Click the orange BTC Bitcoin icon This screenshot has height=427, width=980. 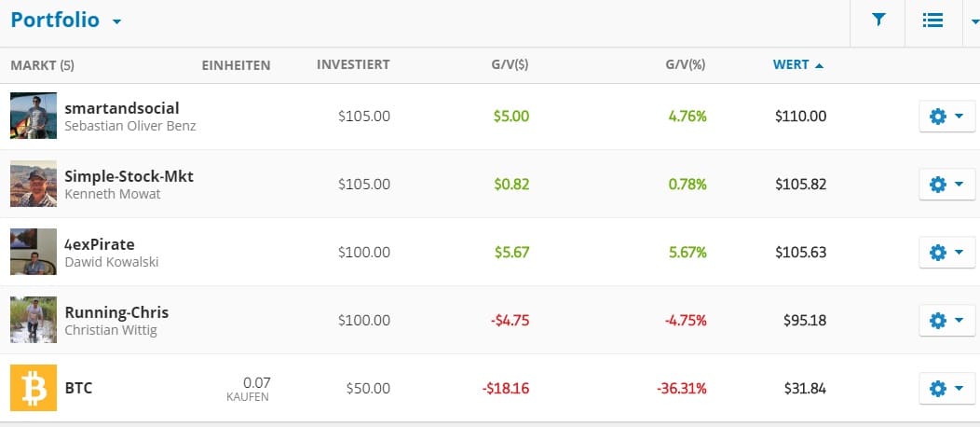point(34,387)
